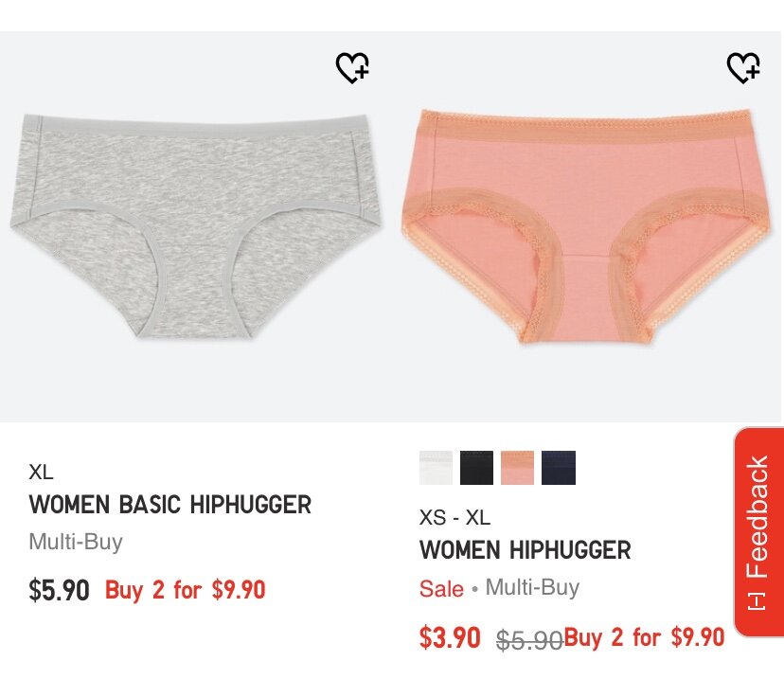784x697 pixels.
Task: Add gray Basic Hiphugger to wishlist
Action: click(x=352, y=67)
